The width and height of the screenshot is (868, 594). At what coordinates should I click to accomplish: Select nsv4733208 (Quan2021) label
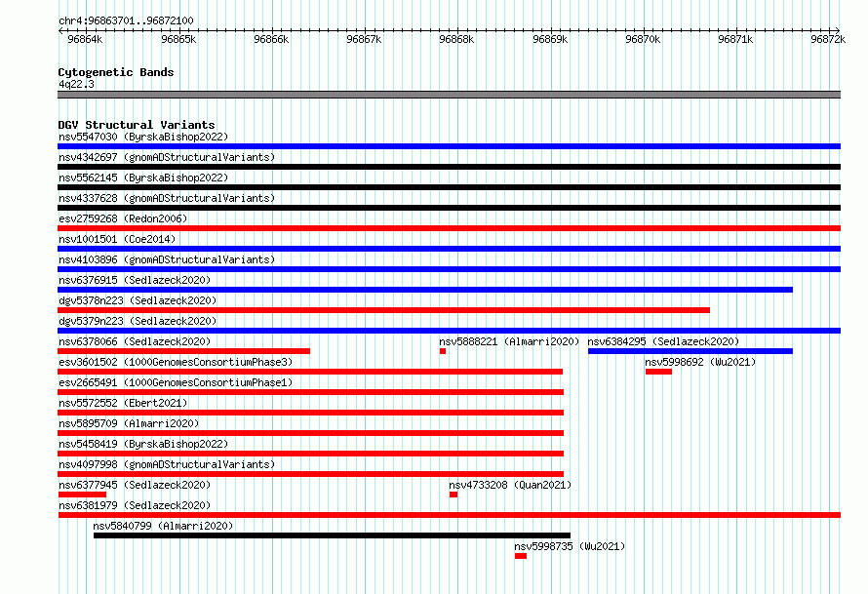click(x=510, y=485)
